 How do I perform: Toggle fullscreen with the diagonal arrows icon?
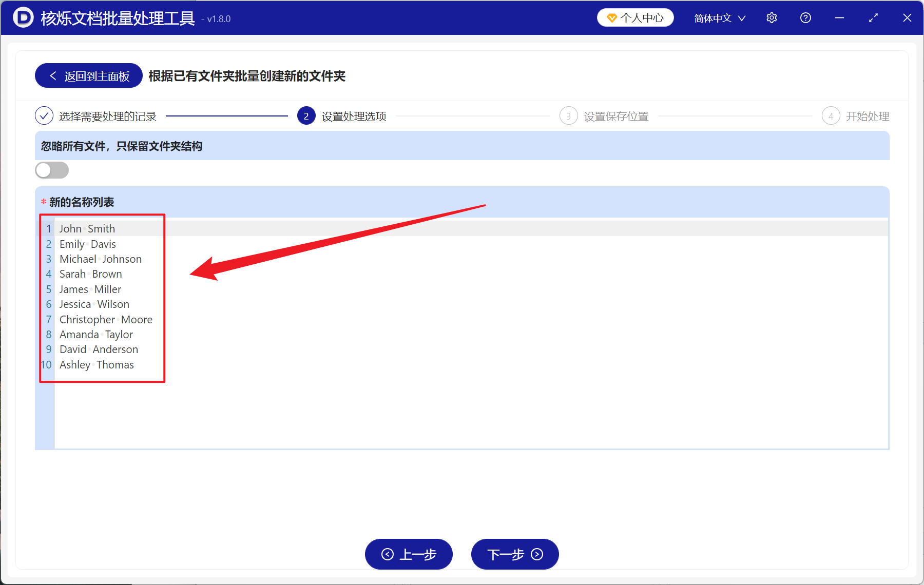point(873,17)
